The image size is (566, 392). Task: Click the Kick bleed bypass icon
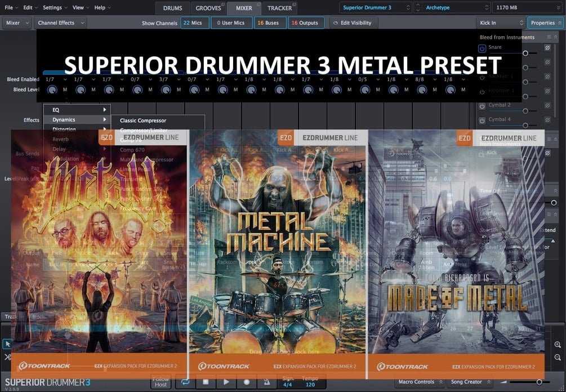(547, 153)
